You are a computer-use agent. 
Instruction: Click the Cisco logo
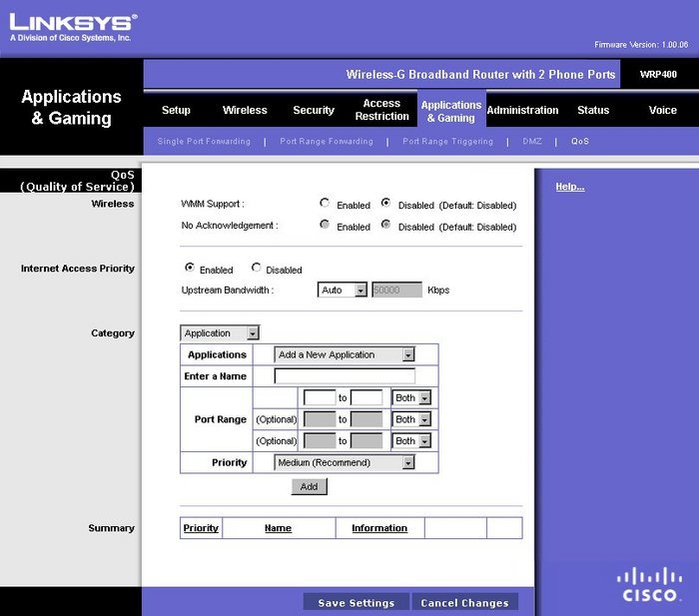coord(649,584)
